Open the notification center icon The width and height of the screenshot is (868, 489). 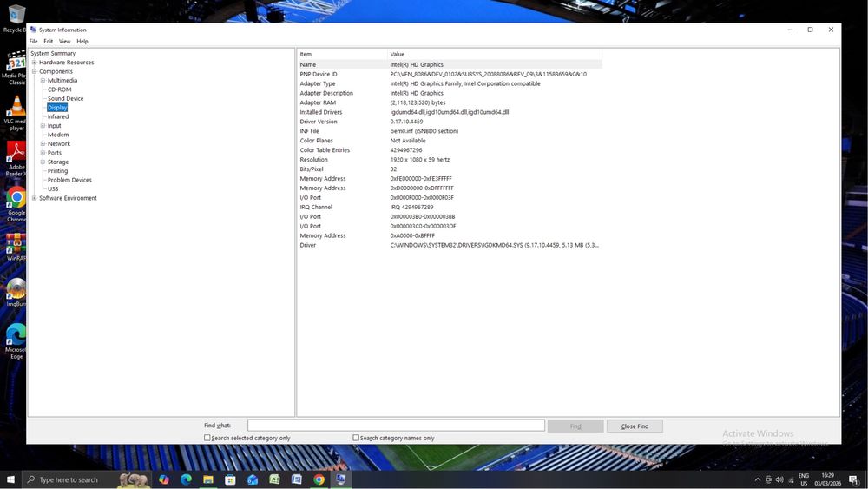click(x=853, y=480)
